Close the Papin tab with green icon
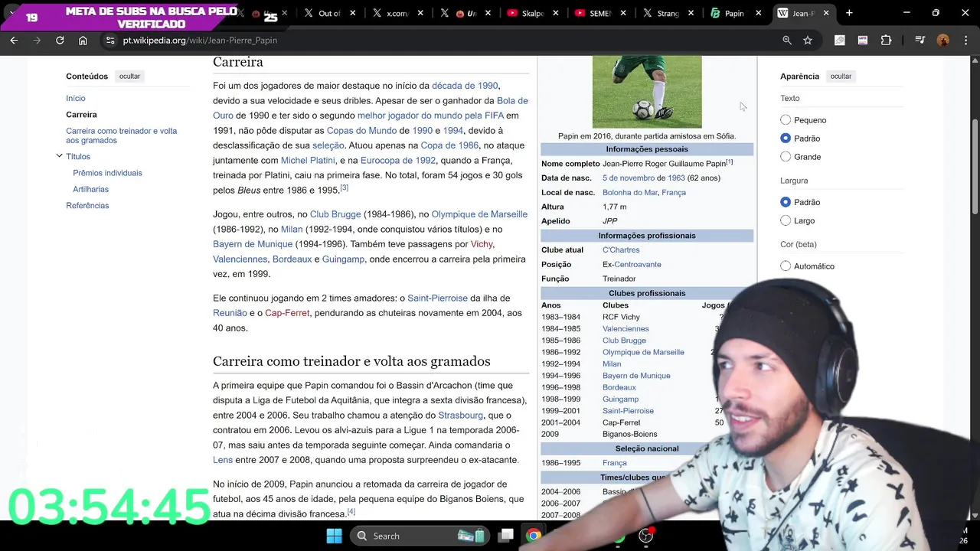 pos(758,13)
